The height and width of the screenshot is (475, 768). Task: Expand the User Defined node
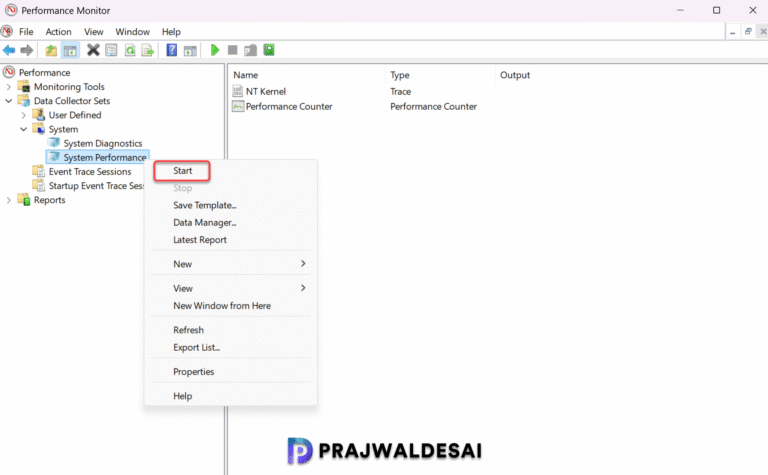[24, 115]
